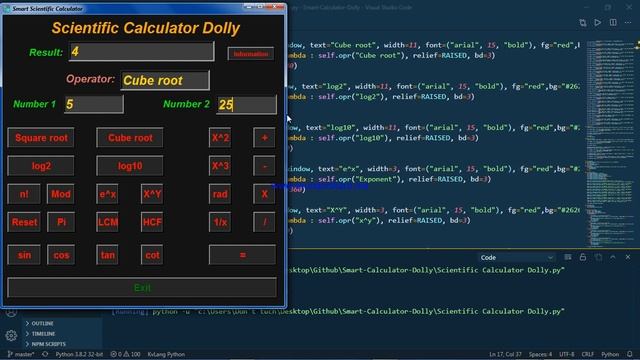Click into the Operator field
The image size is (640, 360).
(165, 80)
